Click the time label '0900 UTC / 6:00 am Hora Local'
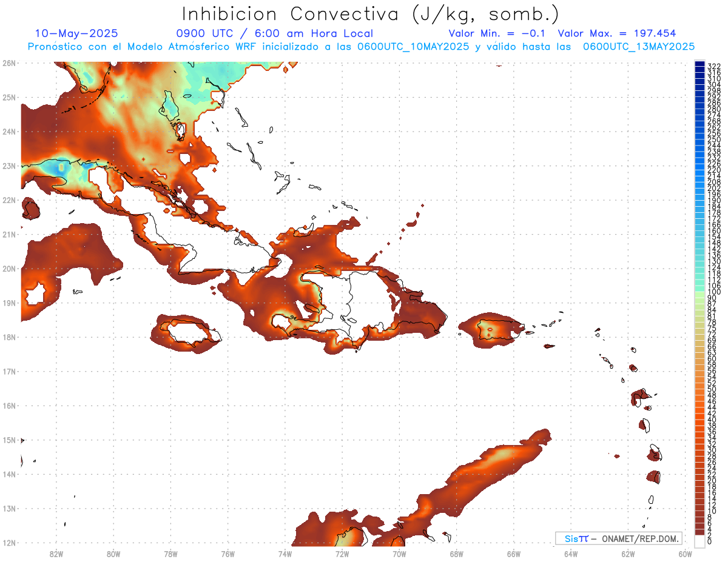 (x=274, y=33)
